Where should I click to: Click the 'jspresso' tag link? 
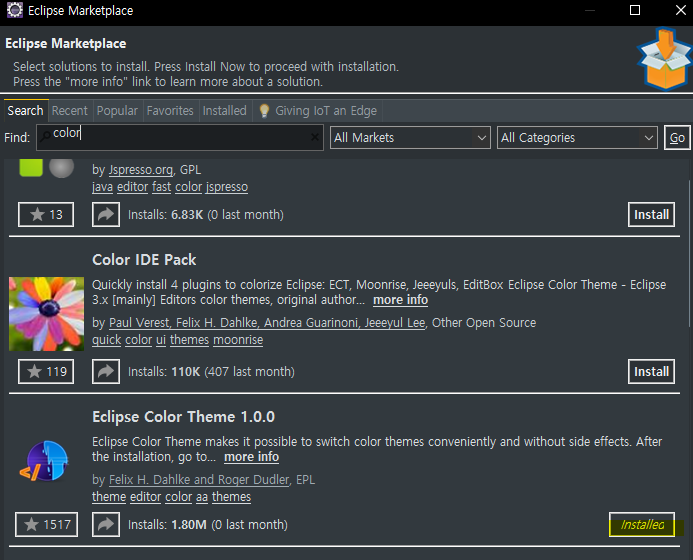(x=227, y=187)
